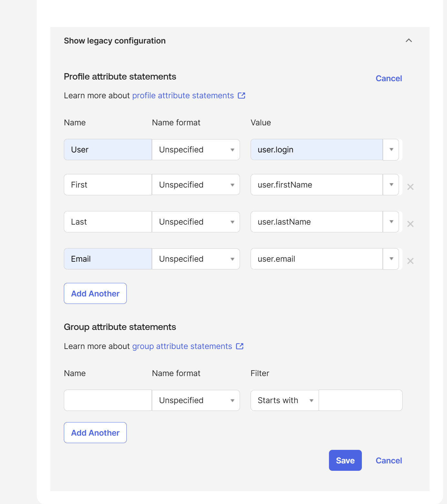447x504 pixels.
Task: Remove the First attribute row
Action: click(x=410, y=187)
